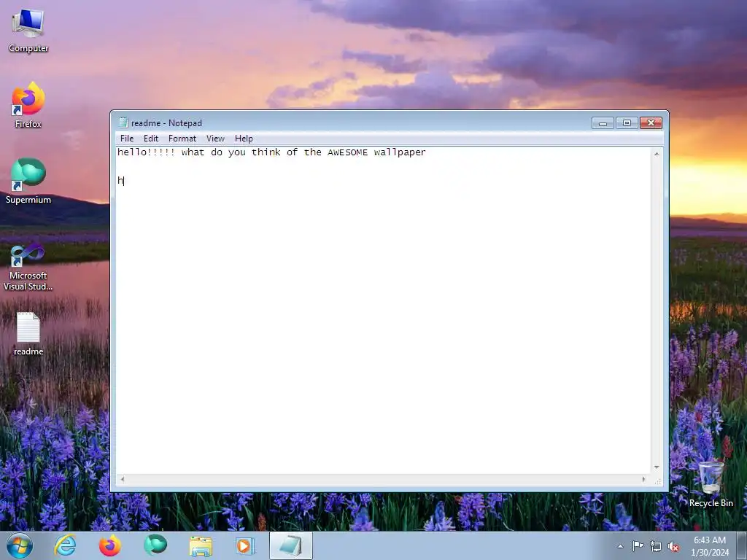Launch Supermium from the taskbar
This screenshot has width=747, height=560.
point(155,545)
